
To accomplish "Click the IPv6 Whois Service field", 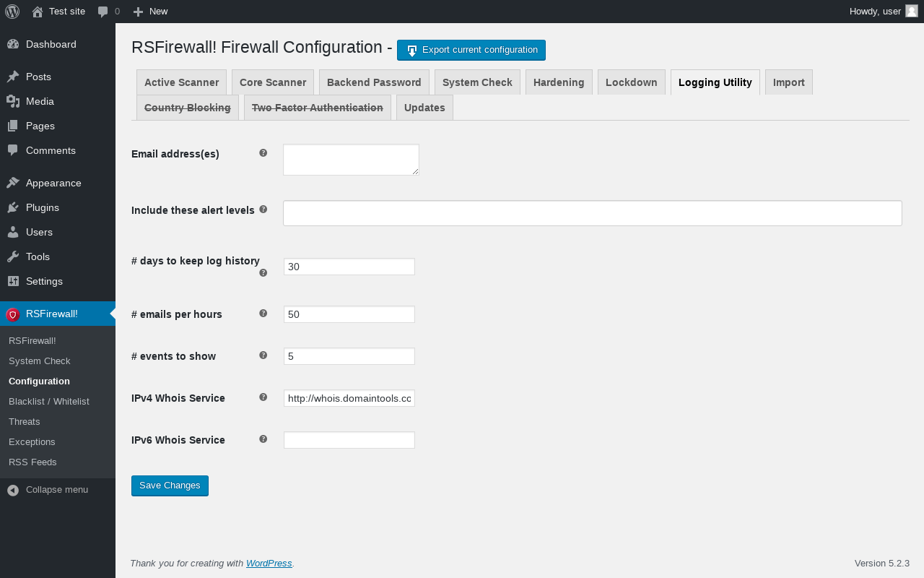I will tap(349, 440).
